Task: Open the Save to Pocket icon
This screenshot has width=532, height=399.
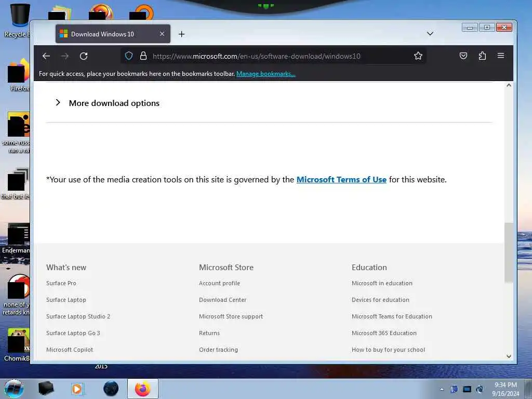Action: 463,56
